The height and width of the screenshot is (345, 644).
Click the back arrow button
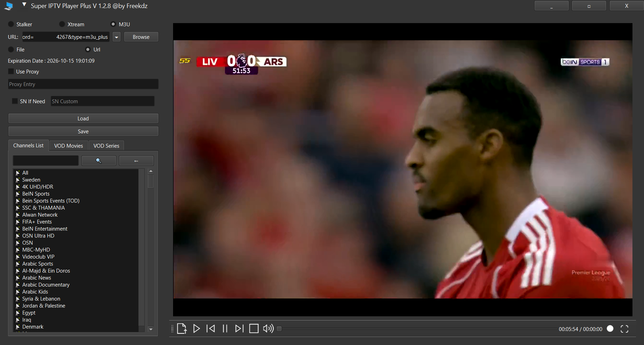pyautogui.click(x=136, y=161)
